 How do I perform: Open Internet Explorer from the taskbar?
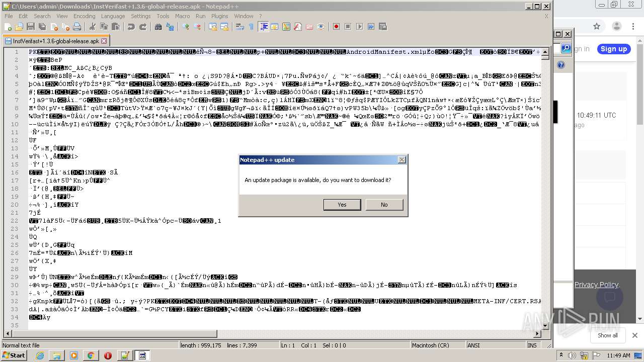tap(40, 355)
